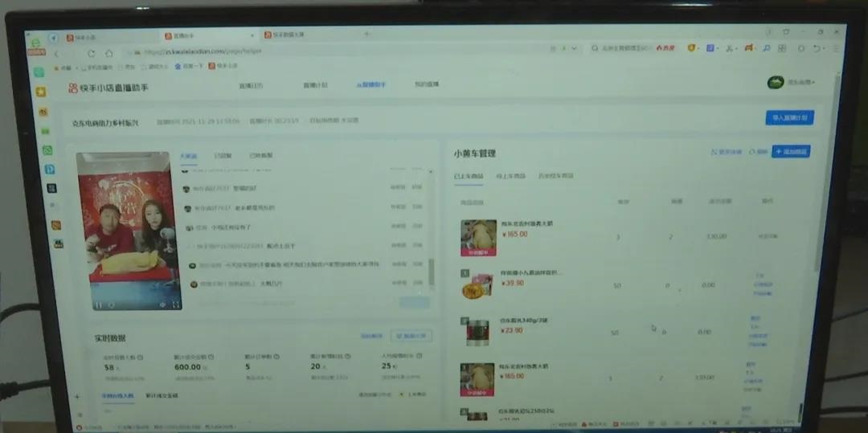Click the 23.90 product thumbnail
868x433 pixels.
[477, 331]
